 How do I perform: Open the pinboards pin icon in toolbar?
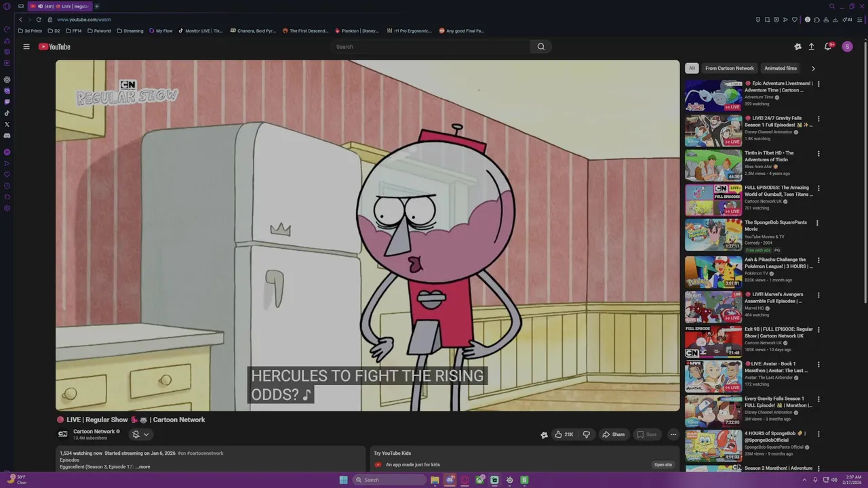point(758,20)
